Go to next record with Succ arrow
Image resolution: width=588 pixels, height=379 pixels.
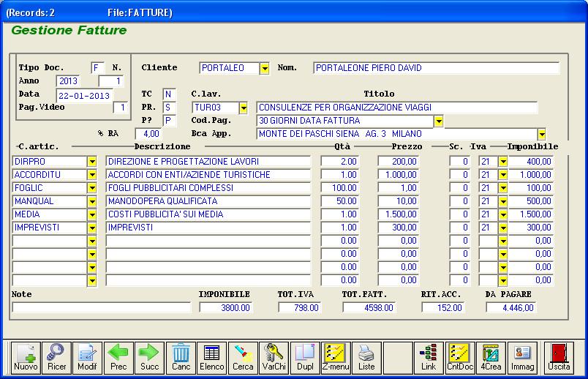150,358
